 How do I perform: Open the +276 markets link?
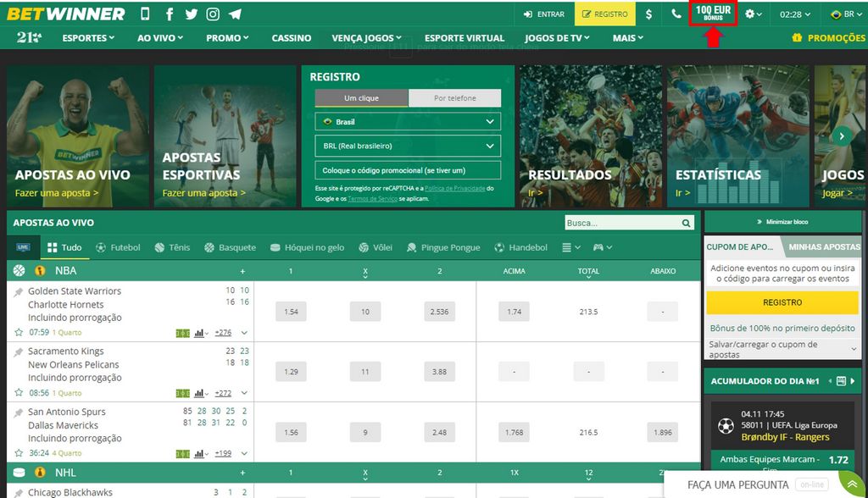click(x=223, y=333)
